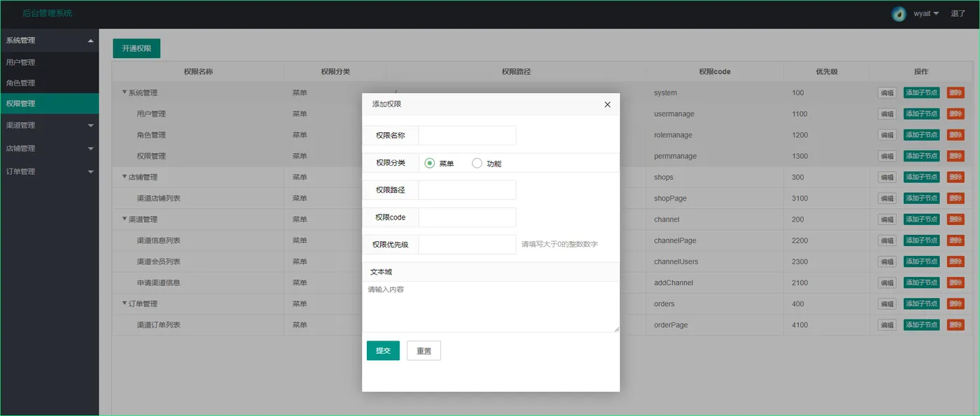Screen dimensions: 980x416
Task: Click the 提交 submit button
Action: (383, 350)
